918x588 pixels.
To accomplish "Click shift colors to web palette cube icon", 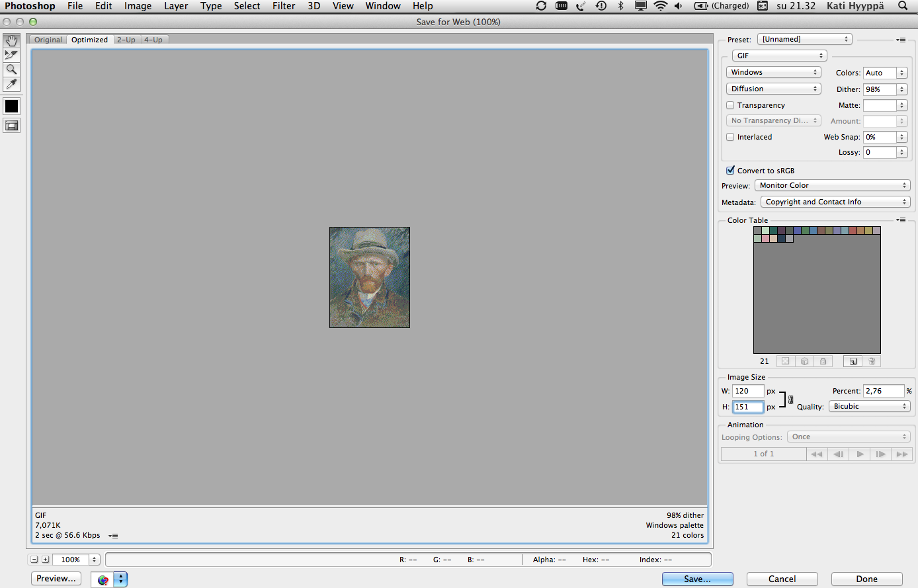I will (x=804, y=361).
